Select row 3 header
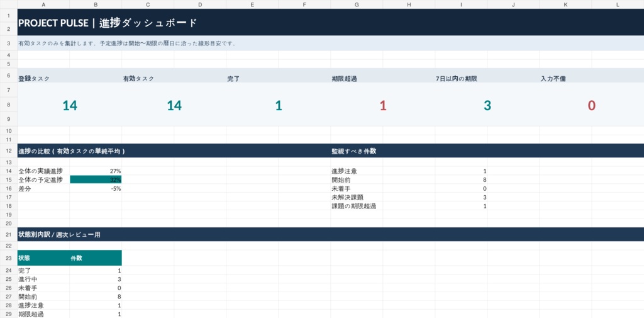The image size is (644, 318). click(x=9, y=43)
